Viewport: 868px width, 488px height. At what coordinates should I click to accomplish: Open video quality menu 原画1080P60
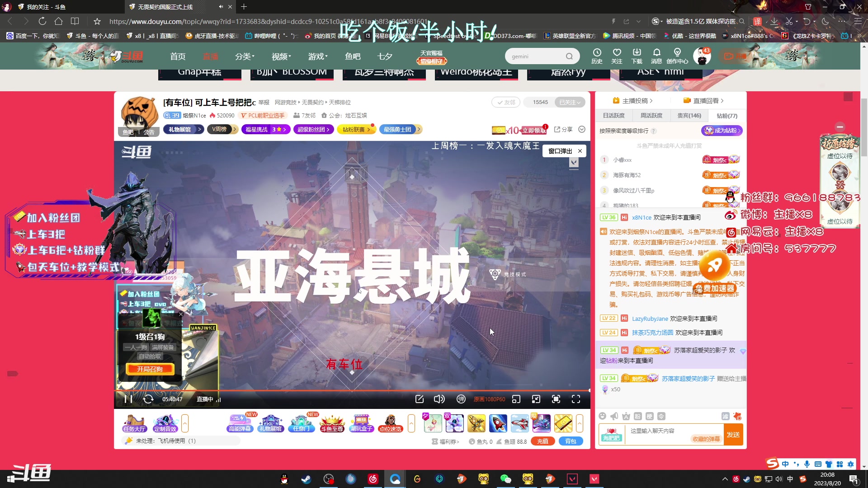point(489,399)
